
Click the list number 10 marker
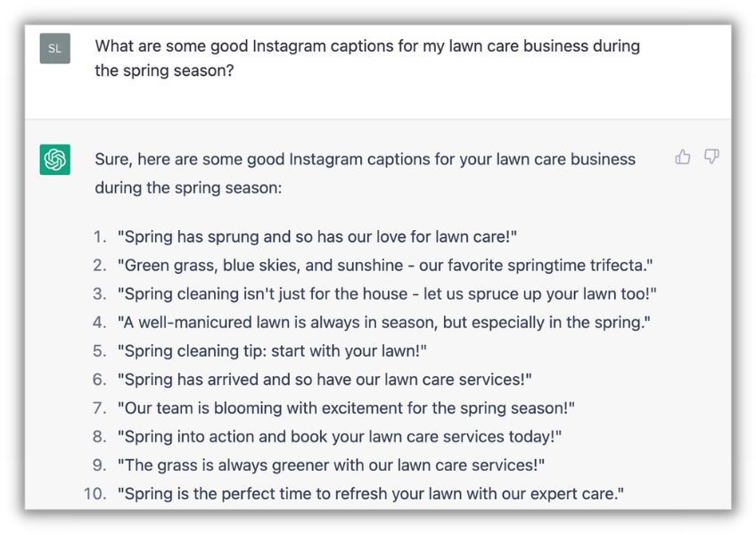(95, 493)
